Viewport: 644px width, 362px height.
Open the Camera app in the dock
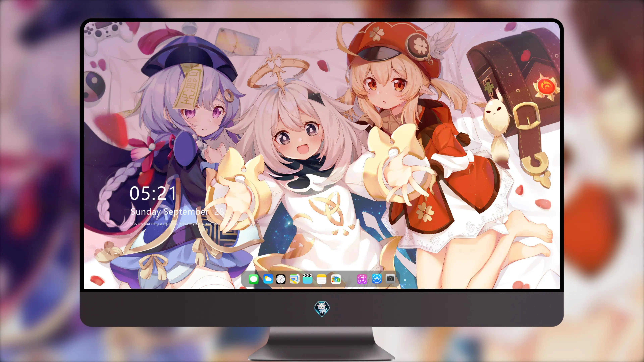(x=390, y=279)
